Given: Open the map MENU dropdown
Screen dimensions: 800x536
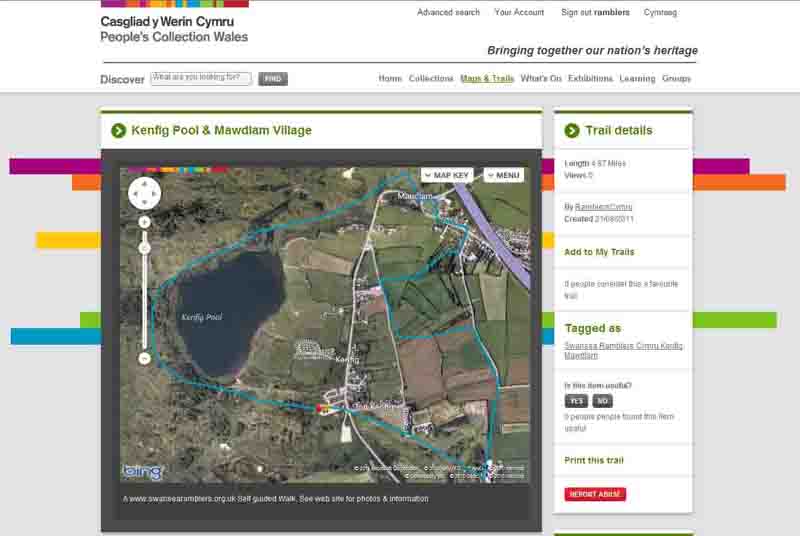Looking at the screenshot, I should (504, 175).
